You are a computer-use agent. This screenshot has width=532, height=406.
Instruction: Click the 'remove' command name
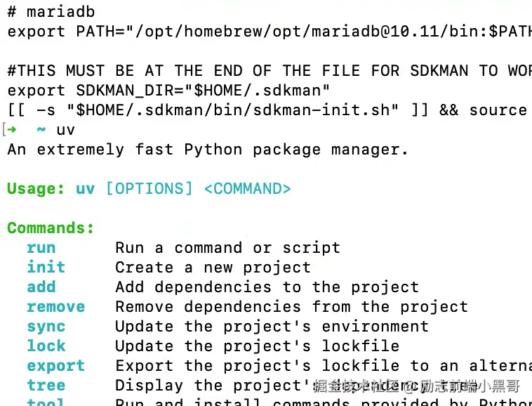[55, 307]
